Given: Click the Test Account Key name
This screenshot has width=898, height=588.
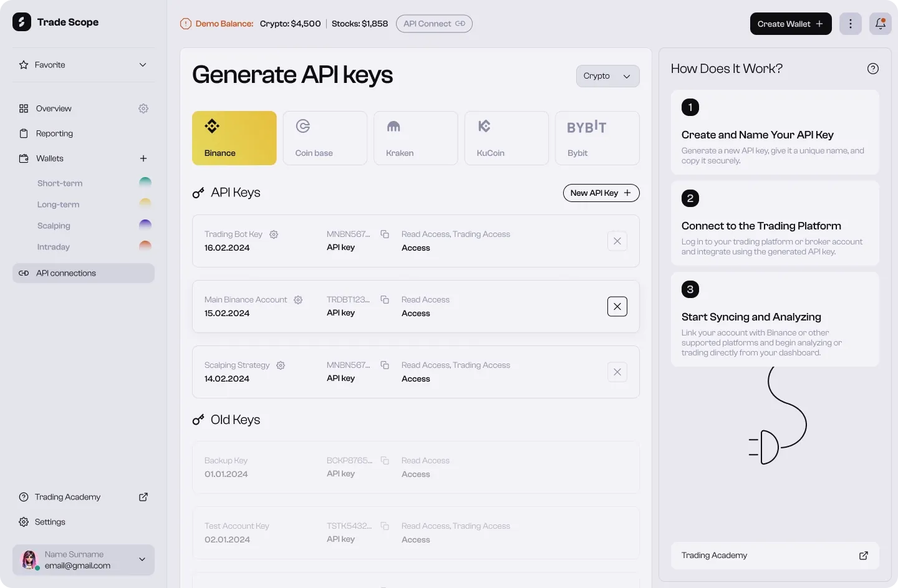Looking at the screenshot, I should point(237,526).
